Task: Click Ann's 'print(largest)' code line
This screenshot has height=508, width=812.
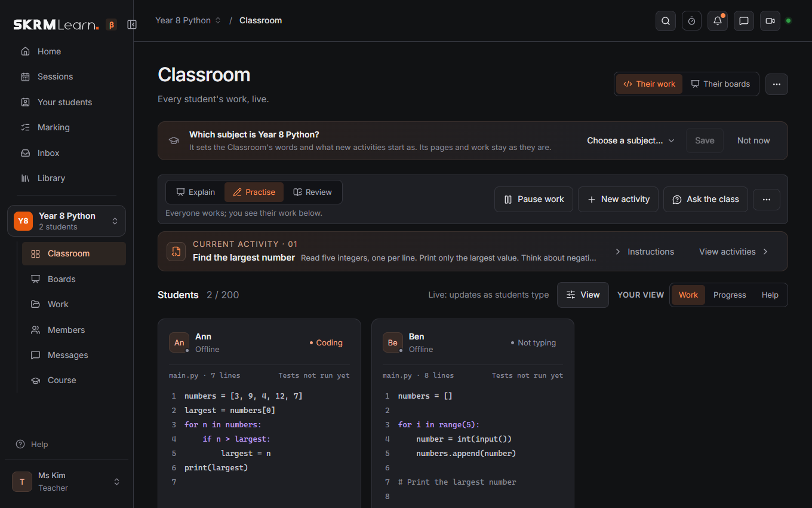Action: pyautogui.click(x=216, y=468)
